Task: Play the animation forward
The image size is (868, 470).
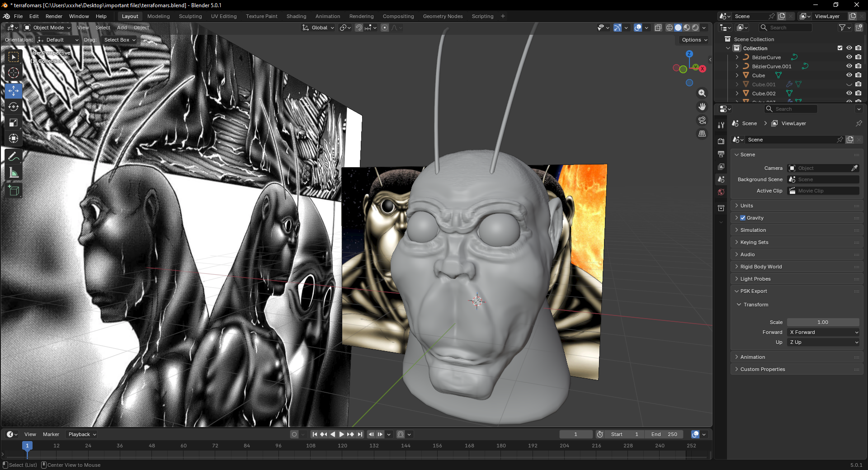Action: 342,434
